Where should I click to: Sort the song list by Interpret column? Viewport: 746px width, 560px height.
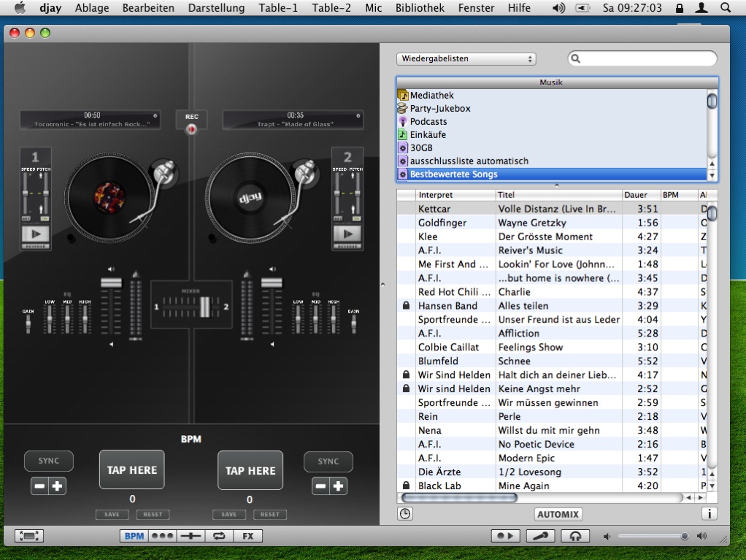(455, 195)
